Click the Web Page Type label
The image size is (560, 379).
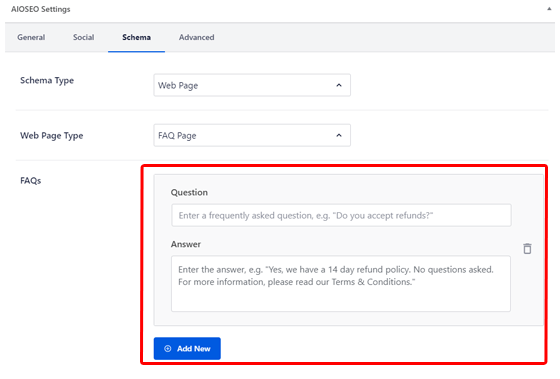(51, 136)
